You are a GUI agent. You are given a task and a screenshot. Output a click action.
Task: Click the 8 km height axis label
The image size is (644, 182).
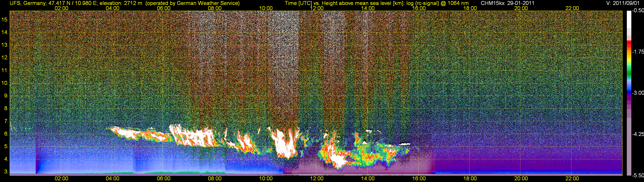[x=6, y=109]
